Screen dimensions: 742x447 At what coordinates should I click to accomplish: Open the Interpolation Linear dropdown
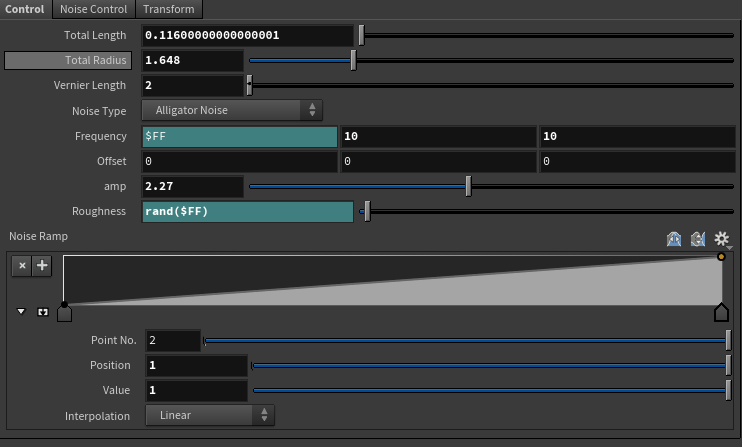[210, 415]
